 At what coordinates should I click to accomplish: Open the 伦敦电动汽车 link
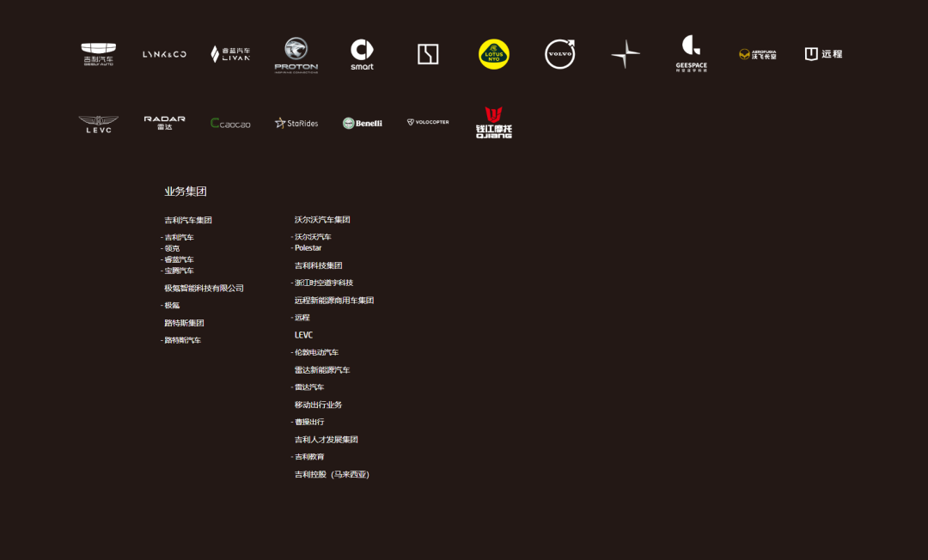click(x=316, y=352)
